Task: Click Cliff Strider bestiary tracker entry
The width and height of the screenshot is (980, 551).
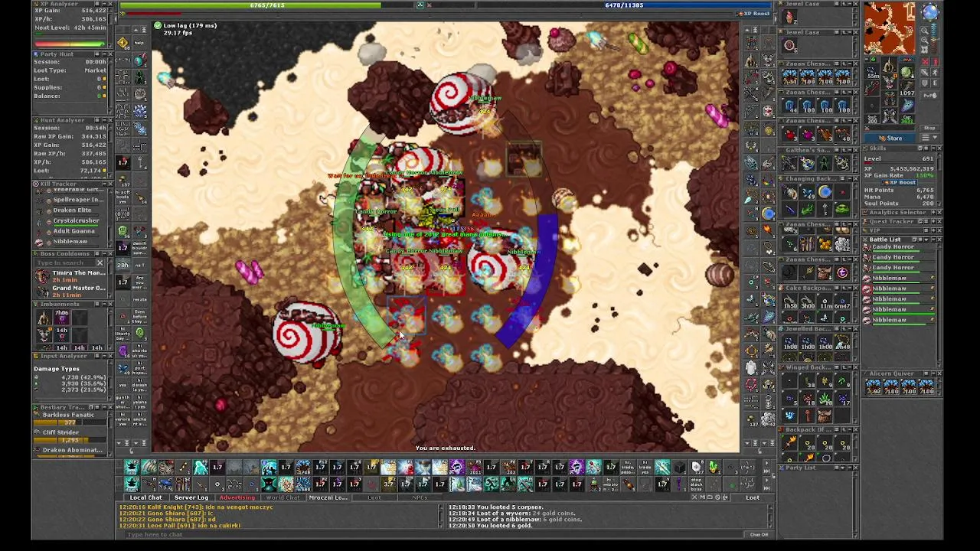Action: [70, 435]
